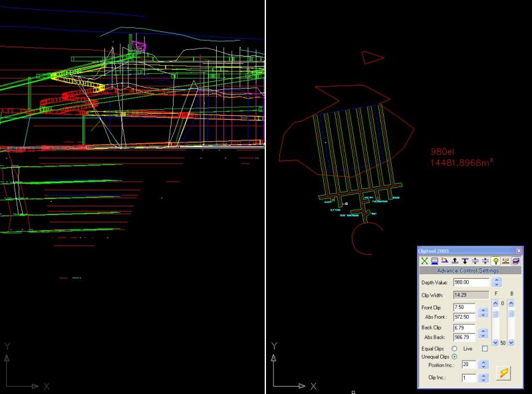Image resolution: width=532 pixels, height=394 pixels.
Task: Click the Clip Inc. input field
Action: click(x=469, y=378)
